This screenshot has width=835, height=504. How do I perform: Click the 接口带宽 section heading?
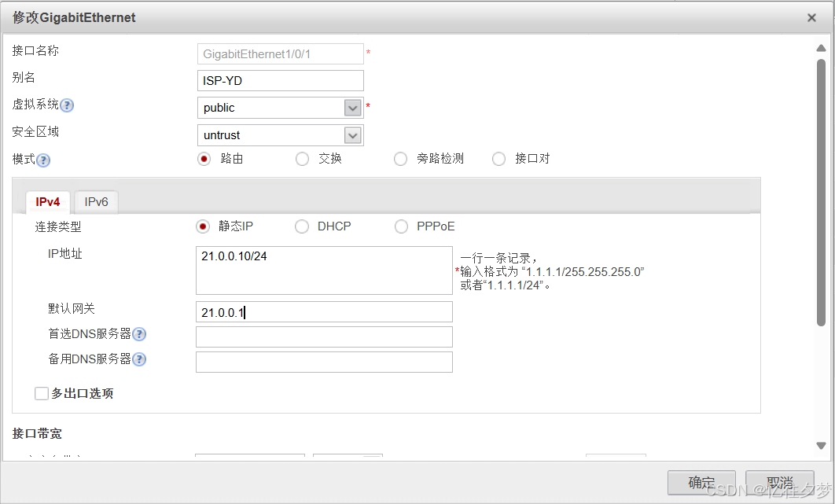tap(37, 434)
